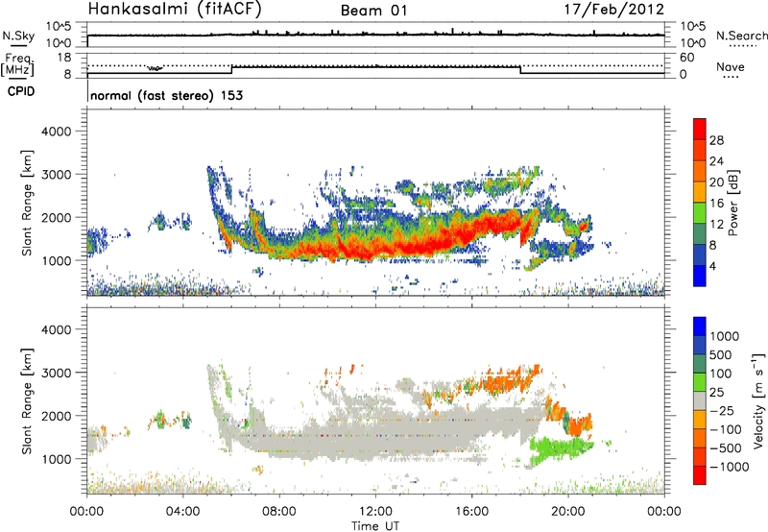This screenshot has height=532, width=768.
Task: Click the dark blue top Velocity colorbar segment
Action: click(700, 326)
